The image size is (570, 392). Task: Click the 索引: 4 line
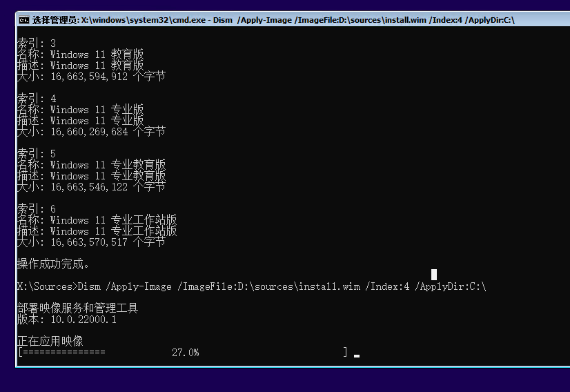point(37,99)
